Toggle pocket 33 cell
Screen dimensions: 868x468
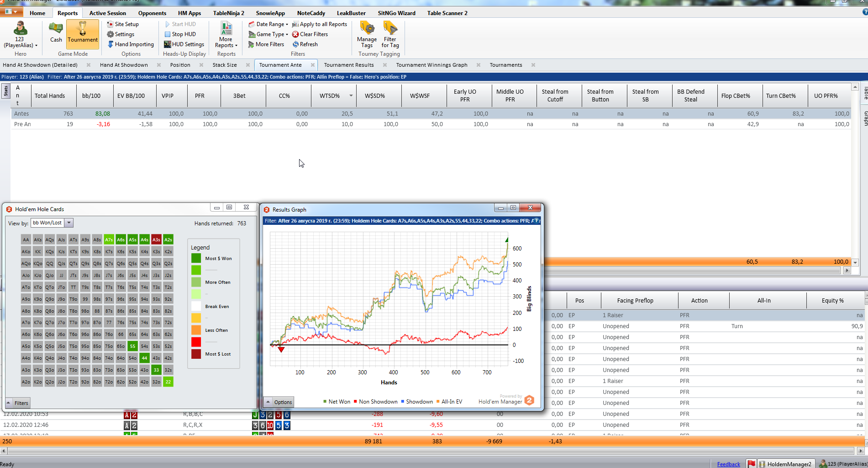156,370
